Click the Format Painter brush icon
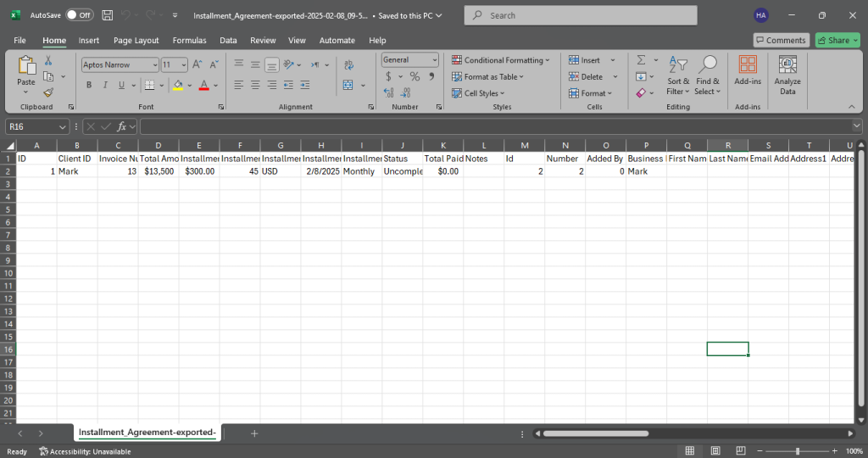868x458 pixels. (x=48, y=92)
